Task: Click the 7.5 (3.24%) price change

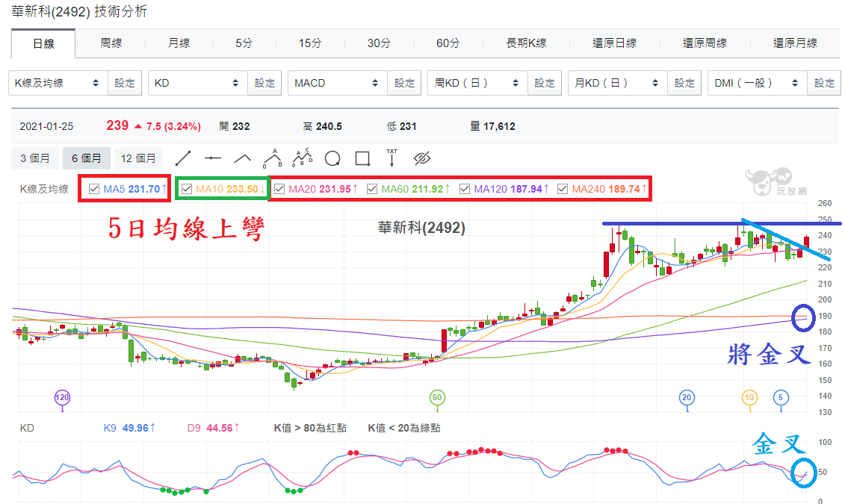Action: (x=173, y=126)
